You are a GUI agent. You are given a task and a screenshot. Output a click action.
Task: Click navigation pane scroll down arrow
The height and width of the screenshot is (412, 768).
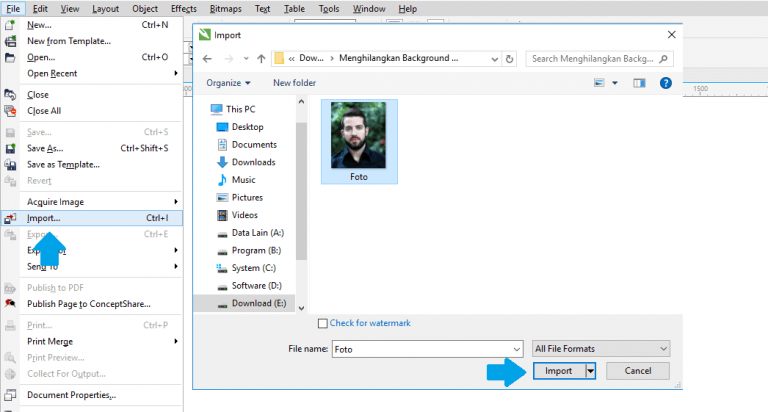click(x=301, y=308)
